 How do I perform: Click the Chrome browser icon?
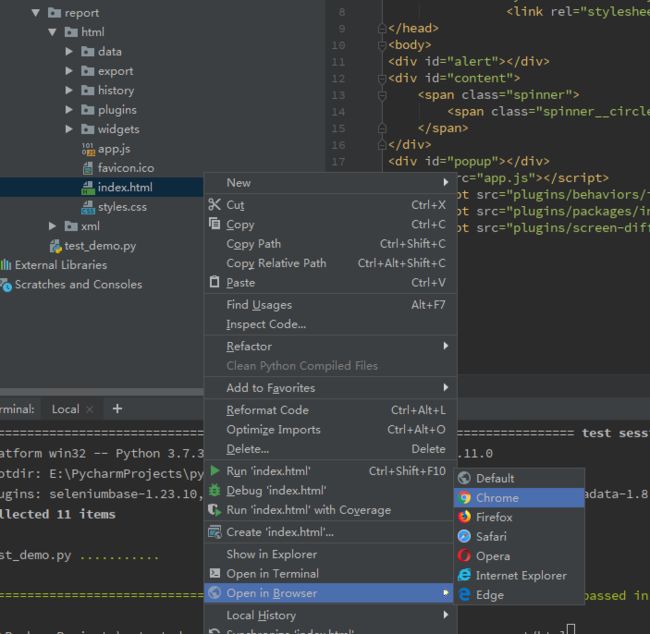[x=464, y=498]
